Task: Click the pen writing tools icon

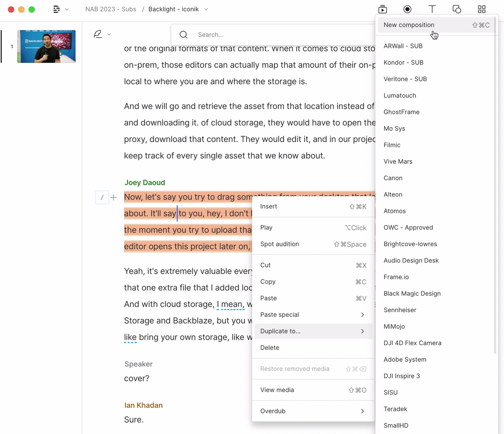Action: 98,34
